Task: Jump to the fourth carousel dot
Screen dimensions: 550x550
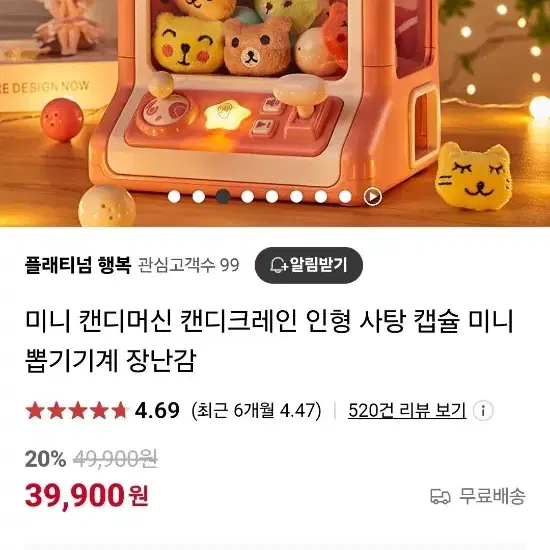Action: (x=248, y=196)
